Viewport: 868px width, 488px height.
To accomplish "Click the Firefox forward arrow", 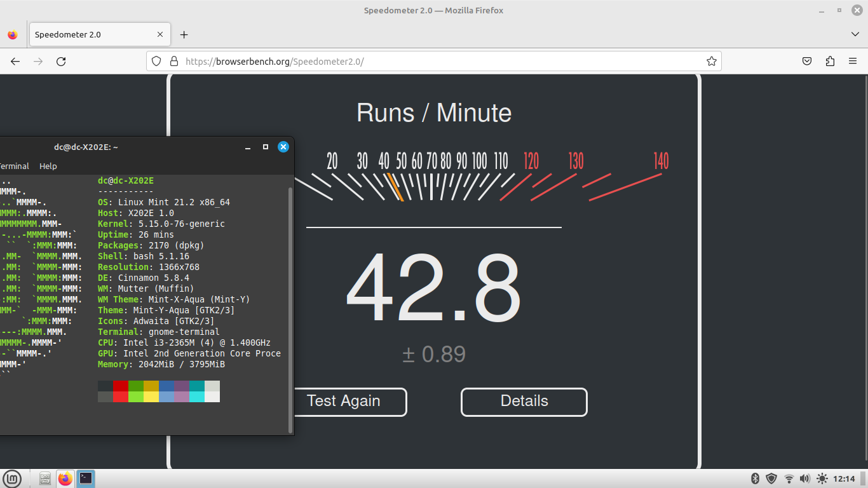I will (38, 62).
